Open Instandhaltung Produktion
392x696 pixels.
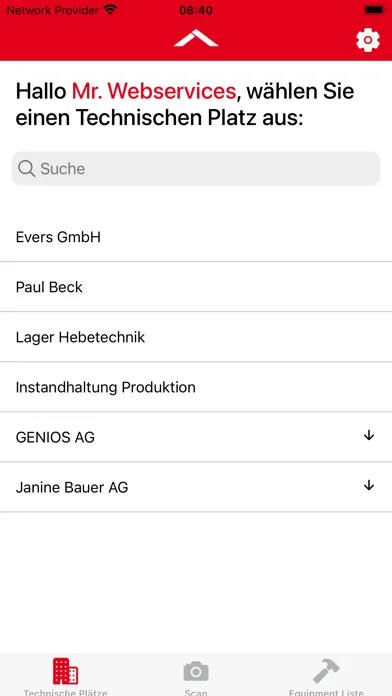[196, 388]
